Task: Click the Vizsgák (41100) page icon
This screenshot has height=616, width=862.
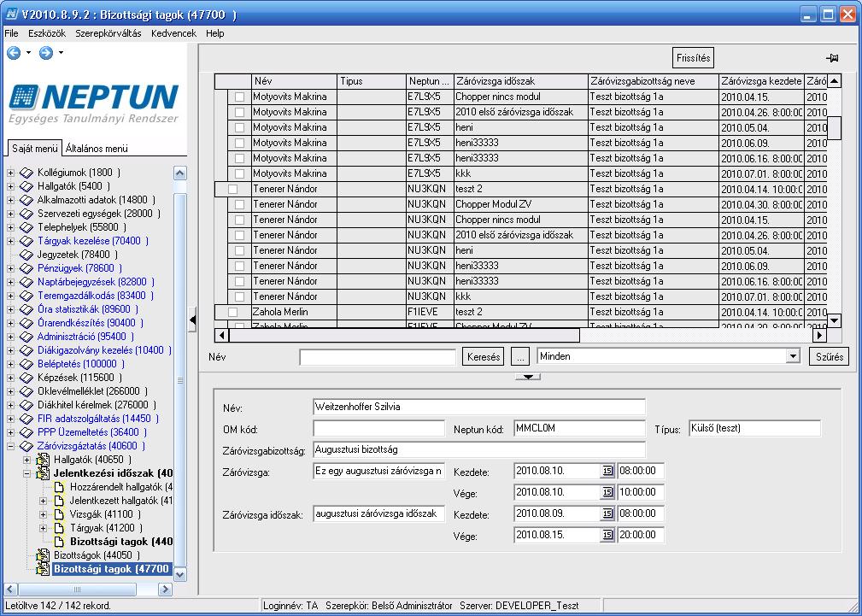Action: 59,514
